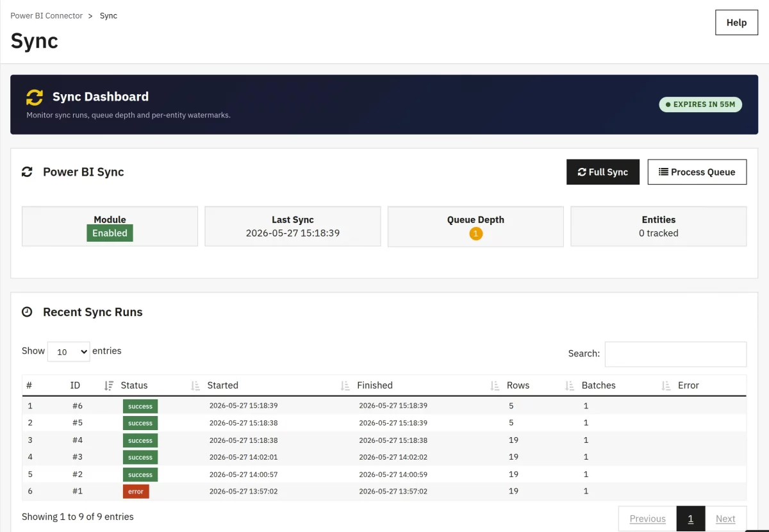Click Started time 2026-05-27 14:02:01
769x532 pixels.
coord(244,457)
